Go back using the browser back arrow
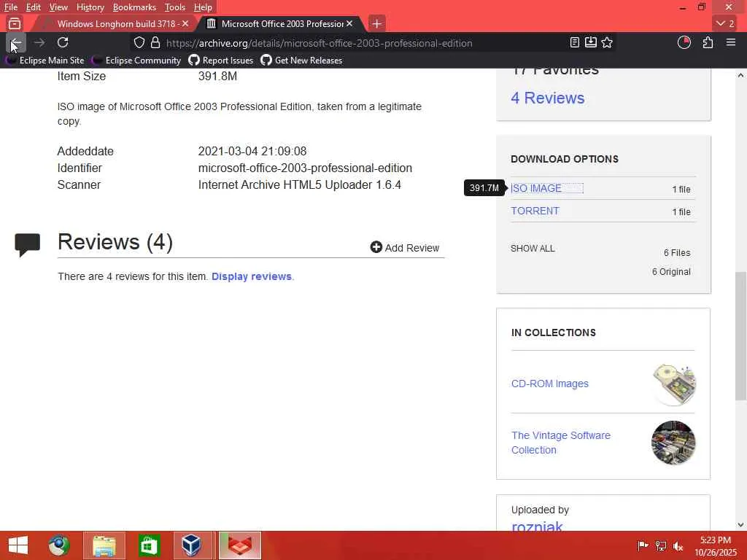Viewport: 747px width, 560px height. point(15,43)
